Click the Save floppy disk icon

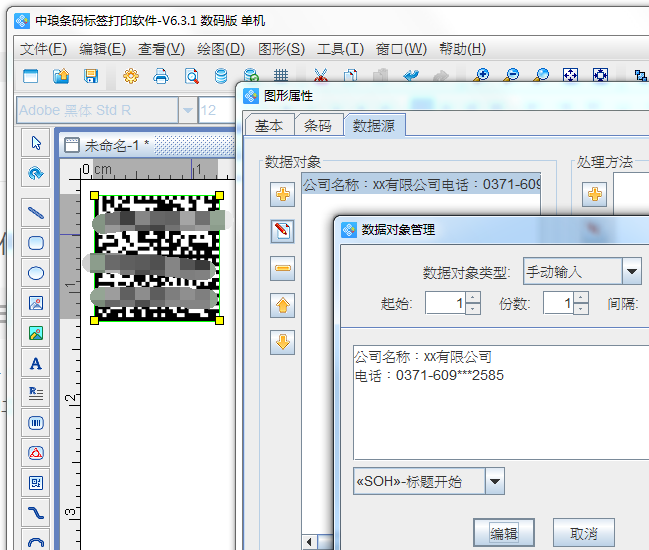click(91, 76)
